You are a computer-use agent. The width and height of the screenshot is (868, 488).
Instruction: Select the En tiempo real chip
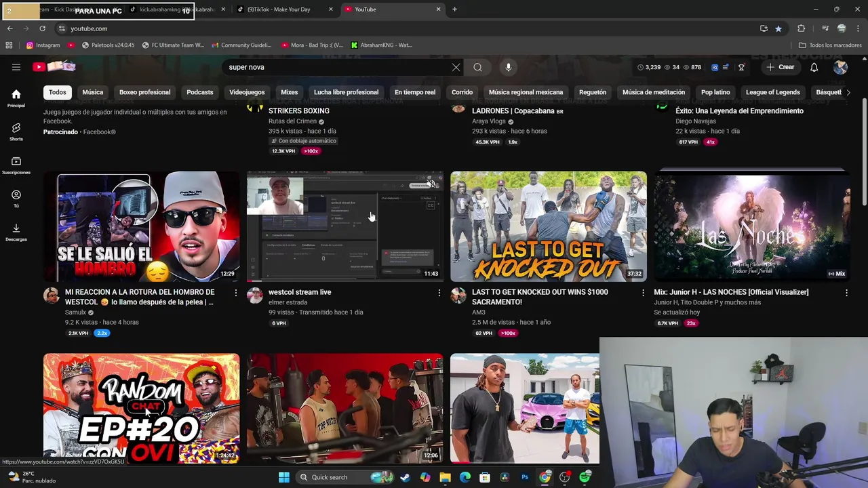pyautogui.click(x=415, y=92)
